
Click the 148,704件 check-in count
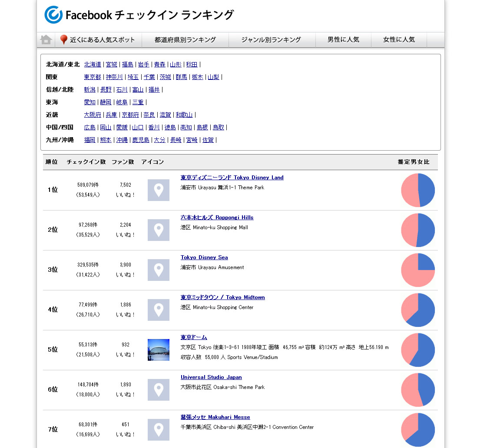point(88,385)
